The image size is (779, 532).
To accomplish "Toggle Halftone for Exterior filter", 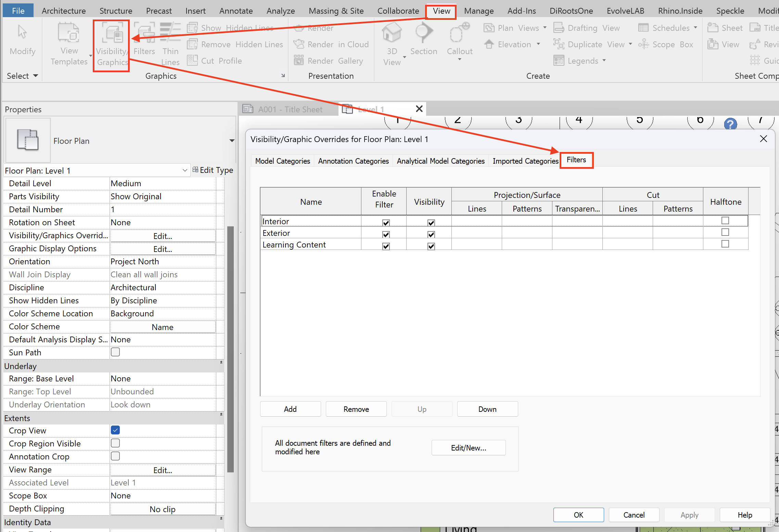I will pos(725,232).
